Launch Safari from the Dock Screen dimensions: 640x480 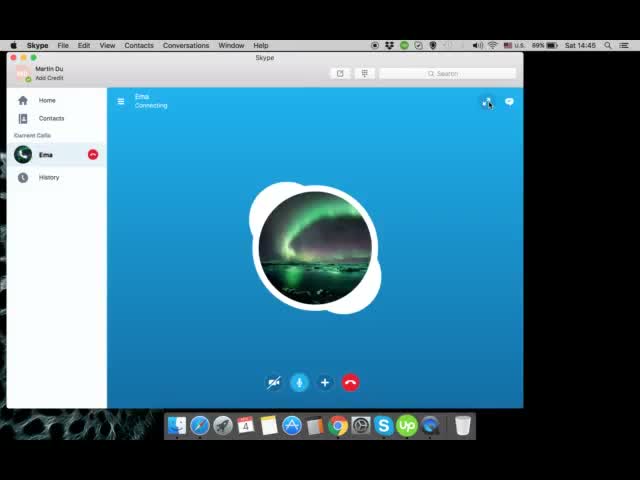point(200,426)
